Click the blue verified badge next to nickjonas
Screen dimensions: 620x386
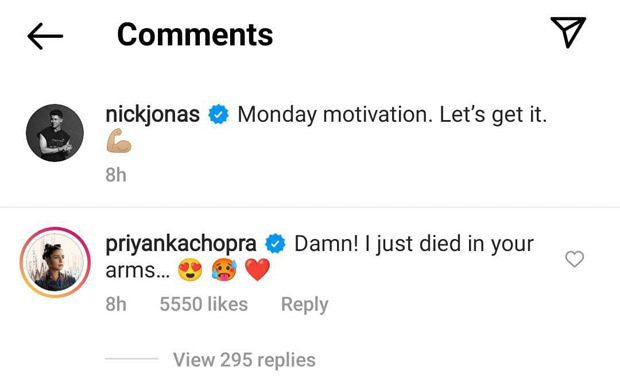pyautogui.click(x=219, y=114)
